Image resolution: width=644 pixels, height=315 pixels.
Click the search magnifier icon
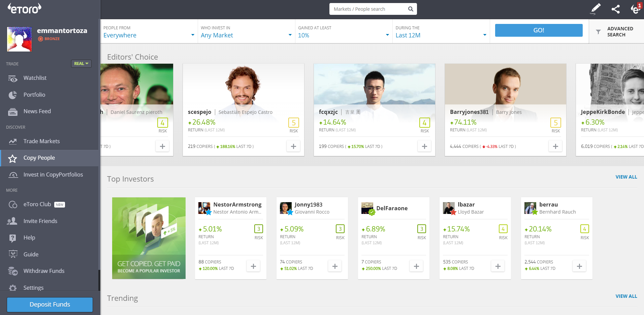click(411, 9)
